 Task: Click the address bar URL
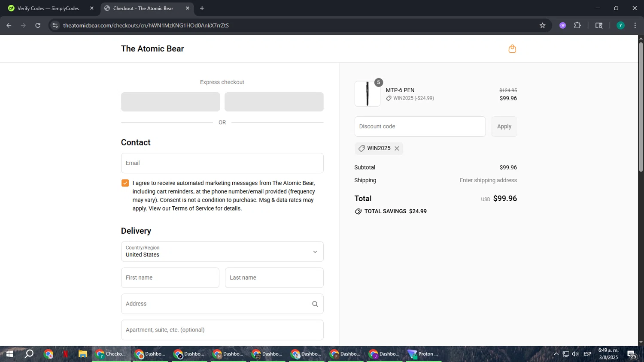146,25
